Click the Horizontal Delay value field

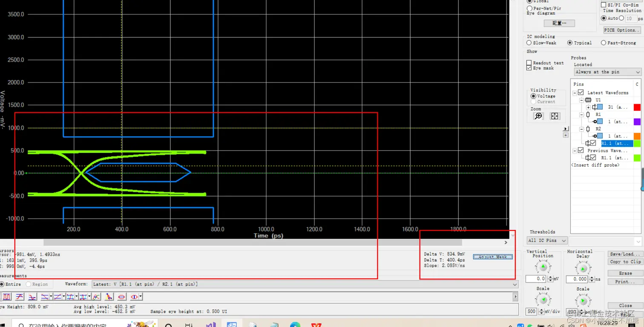576,279
